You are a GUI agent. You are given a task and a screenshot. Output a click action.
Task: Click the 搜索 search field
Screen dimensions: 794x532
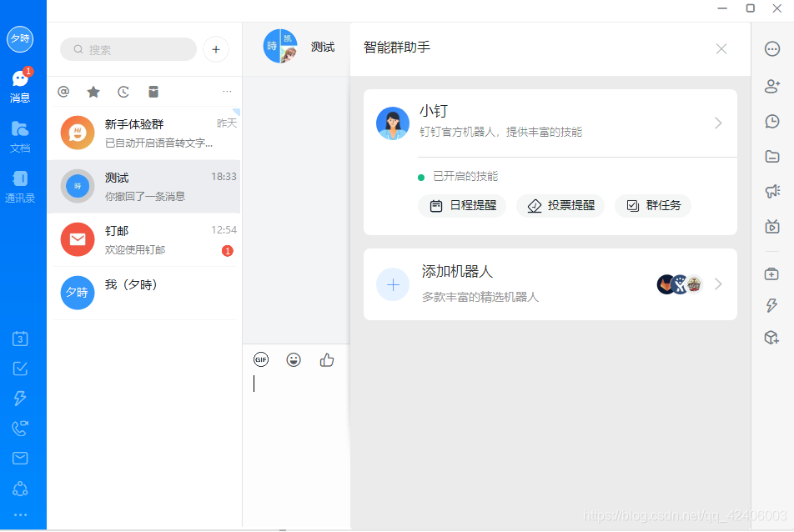click(128, 49)
